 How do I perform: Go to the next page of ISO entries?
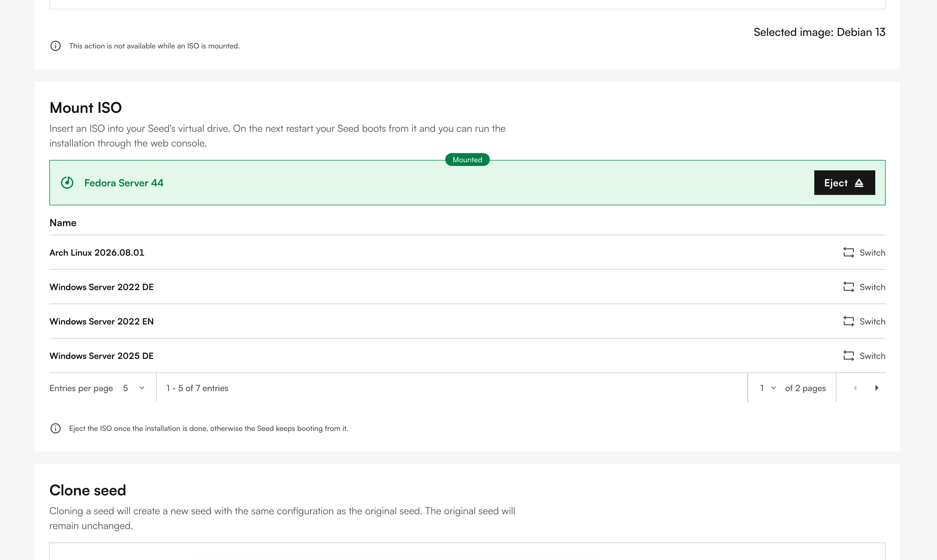point(877,388)
